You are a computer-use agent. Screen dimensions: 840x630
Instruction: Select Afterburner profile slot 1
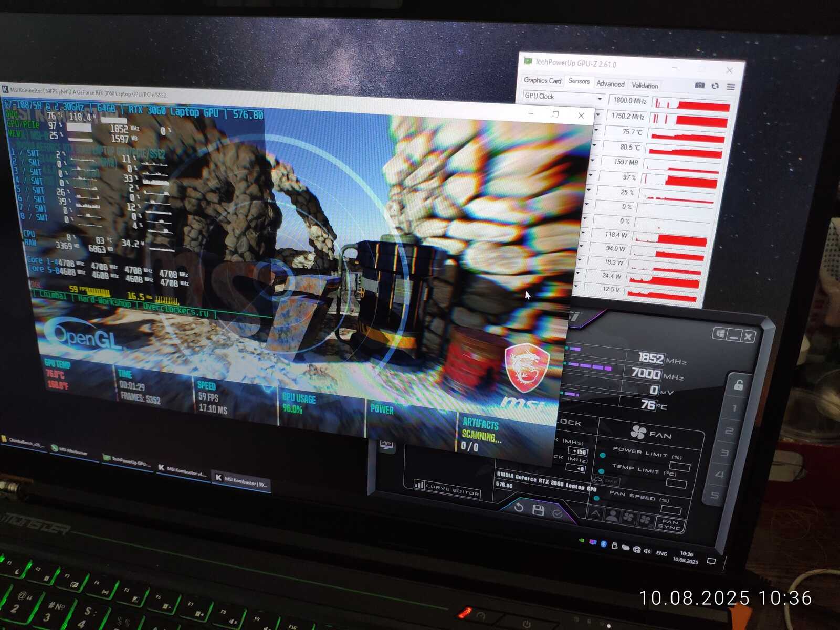[734, 408]
